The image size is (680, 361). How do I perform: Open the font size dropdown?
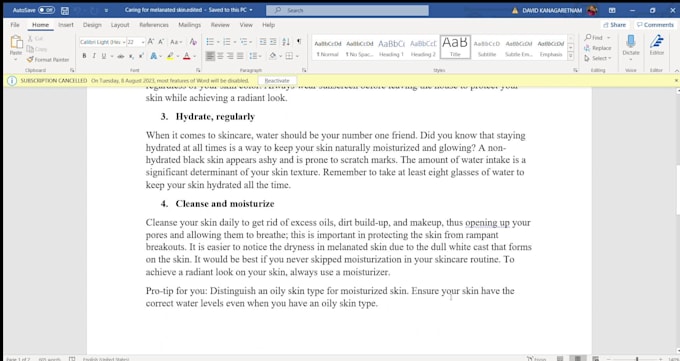[x=143, y=42]
